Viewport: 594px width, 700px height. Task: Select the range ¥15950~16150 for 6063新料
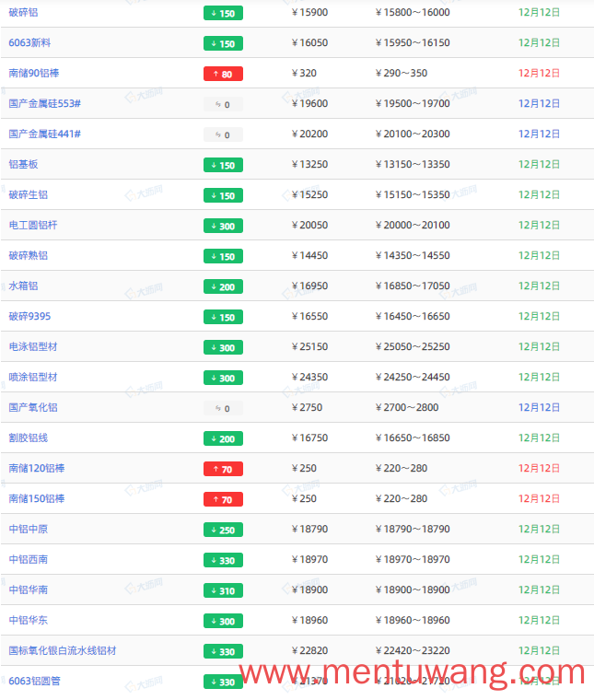tap(413, 43)
